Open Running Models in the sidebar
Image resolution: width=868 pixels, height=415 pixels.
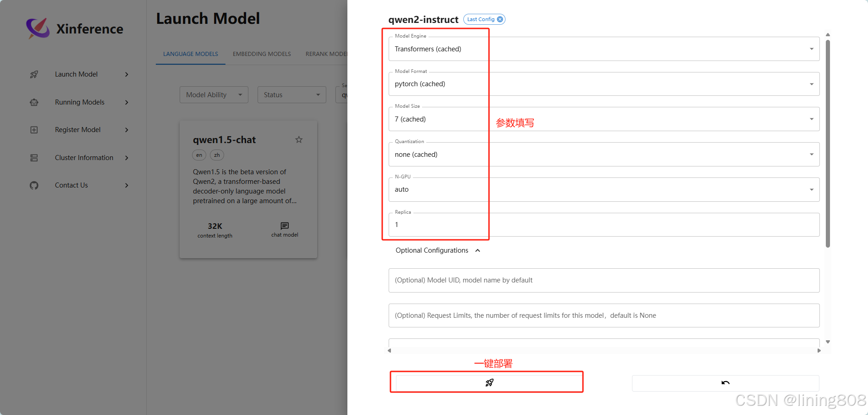pyautogui.click(x=80, y=102)
